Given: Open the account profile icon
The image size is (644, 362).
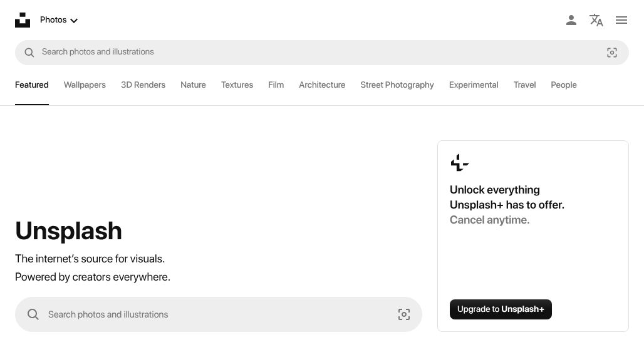Looking at the screenshot, I should [571, 20].
